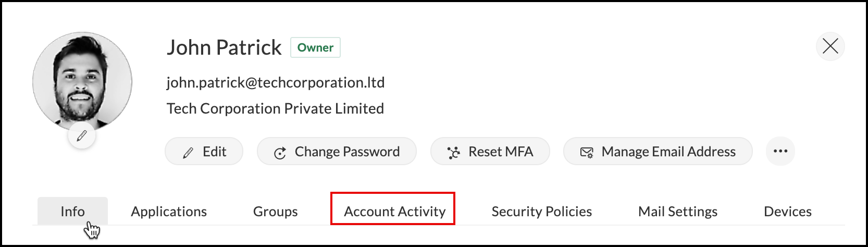The image size is (868, 247).
Task: Click the Manage Email Address envelope icon
Action: 587,153
